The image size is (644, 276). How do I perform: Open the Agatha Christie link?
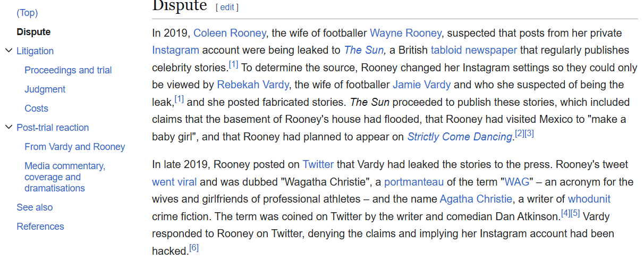pyautogui.click(x=476, y=199)
